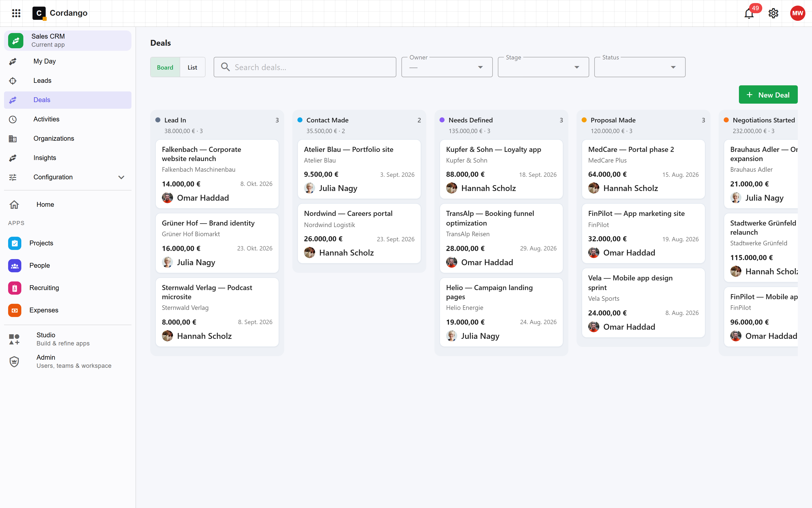Viewport: 812px width, 508px height.
Task: Open Studio Build & refine apps
Action: click(68, 339)
